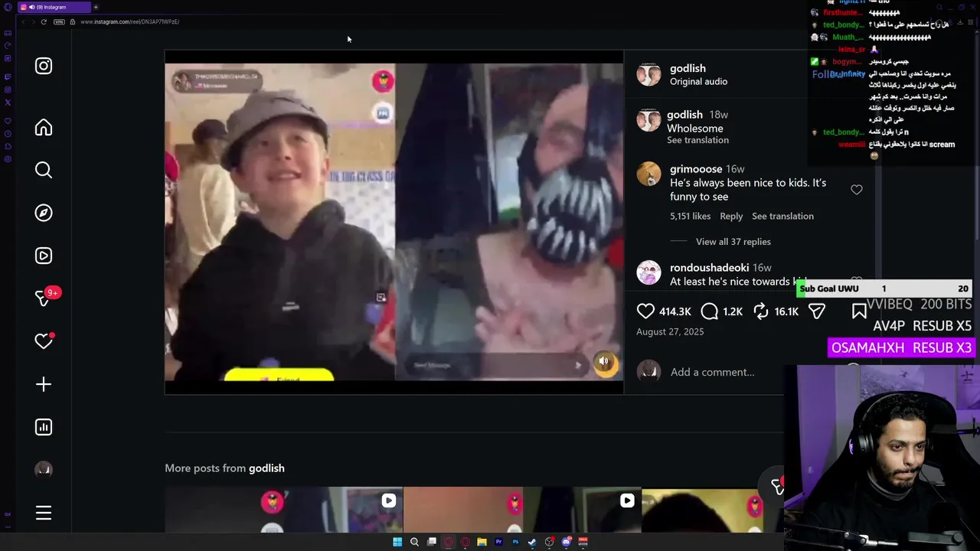Click the Create plus icon
The image size is (980, 551).
click(44, 384)
